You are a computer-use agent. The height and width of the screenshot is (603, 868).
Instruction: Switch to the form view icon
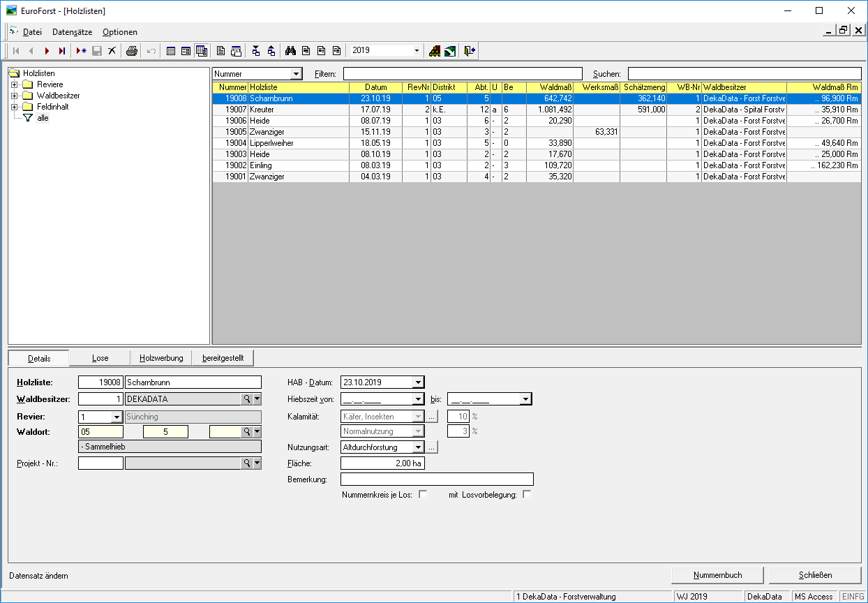(x=186, y=51)
